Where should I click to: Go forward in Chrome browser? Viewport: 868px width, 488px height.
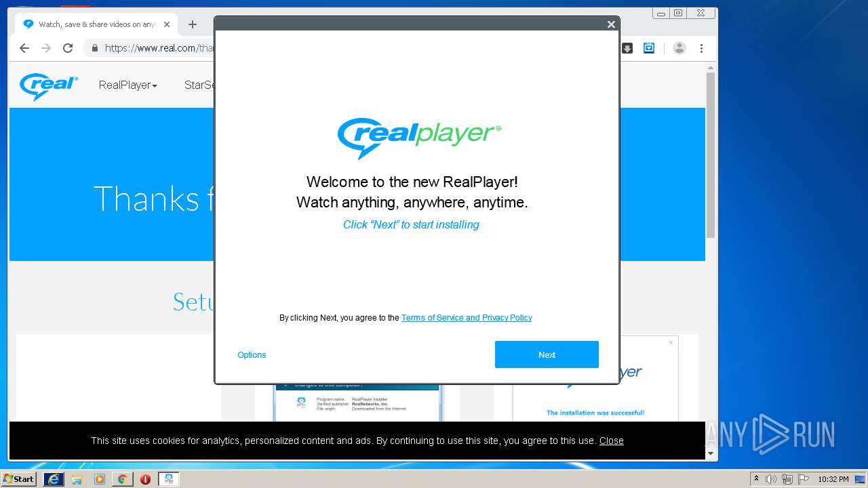click(46, 48)
